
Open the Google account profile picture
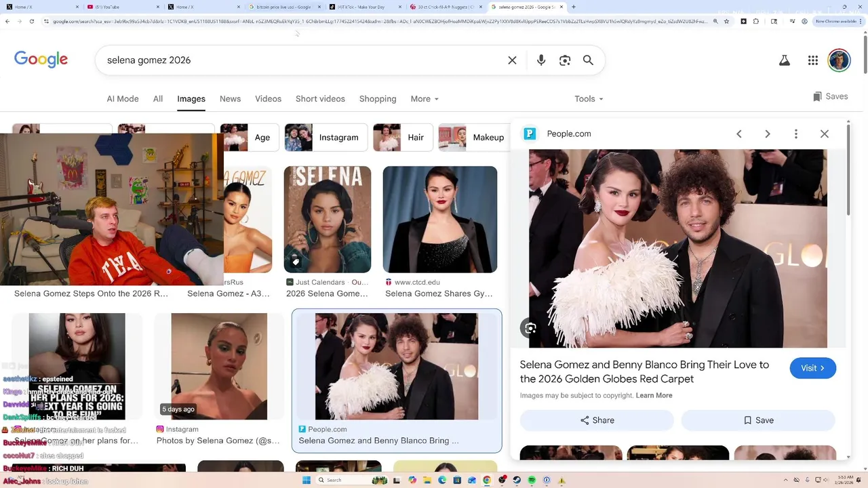[840, 60]
